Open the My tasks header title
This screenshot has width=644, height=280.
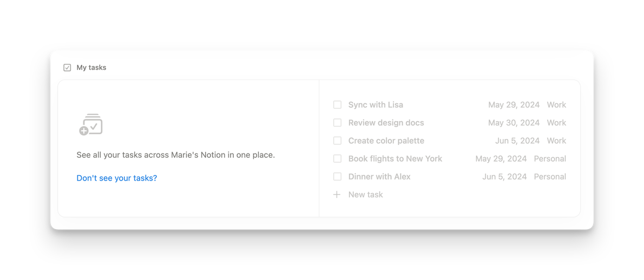[91, 68]
